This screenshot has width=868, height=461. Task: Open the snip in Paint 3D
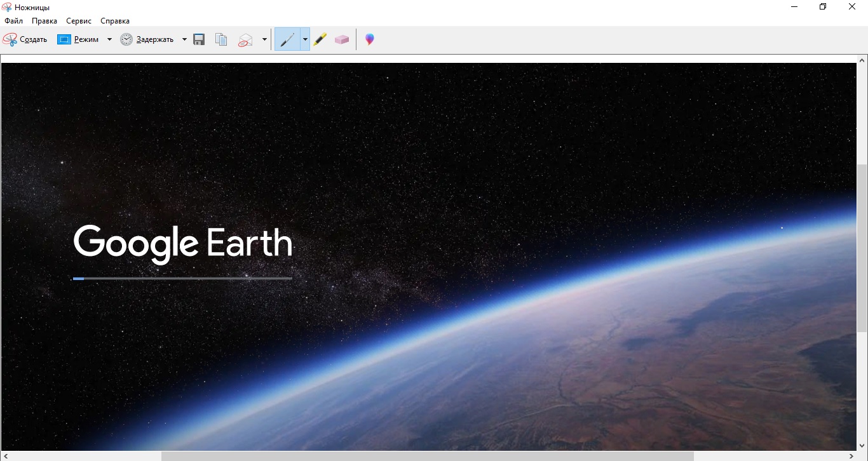click(x=369, y=39)
